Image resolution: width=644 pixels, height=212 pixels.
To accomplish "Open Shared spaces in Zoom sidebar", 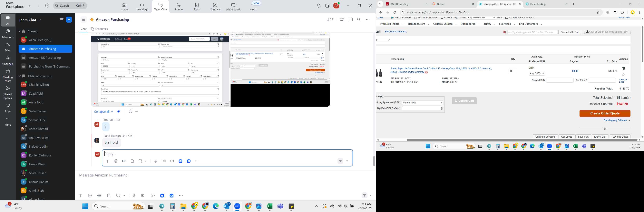I will click(8, 93).
